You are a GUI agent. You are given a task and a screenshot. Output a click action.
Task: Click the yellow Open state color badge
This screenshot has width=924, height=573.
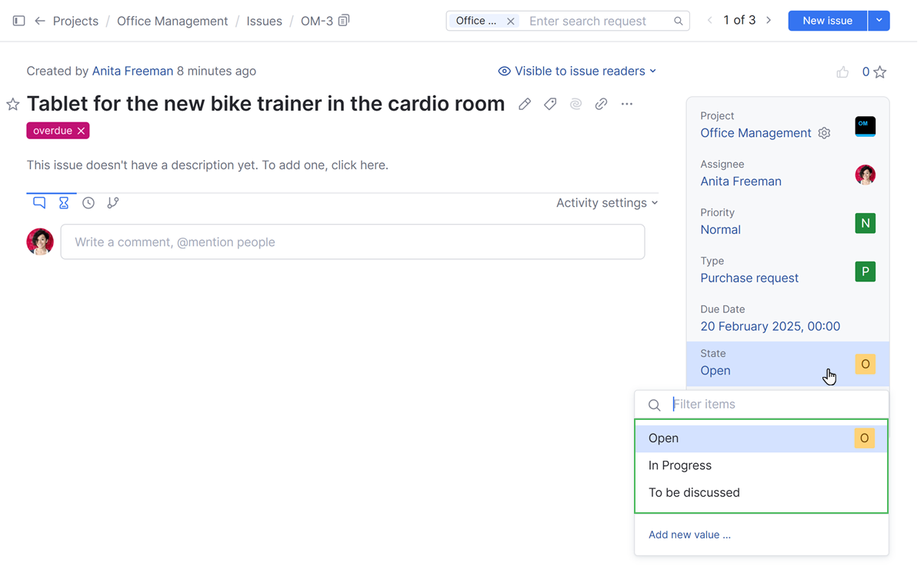[865, 364]
